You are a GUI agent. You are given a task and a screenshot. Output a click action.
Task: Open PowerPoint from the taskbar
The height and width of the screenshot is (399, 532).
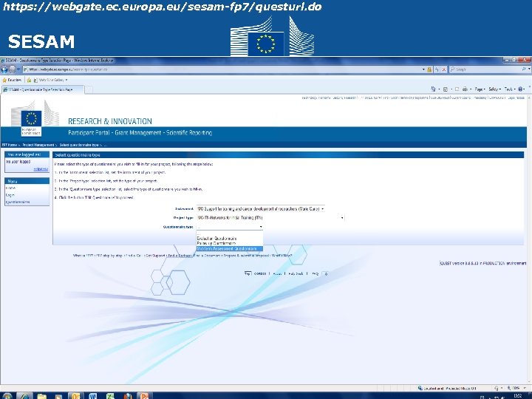(x=144, y=396)
